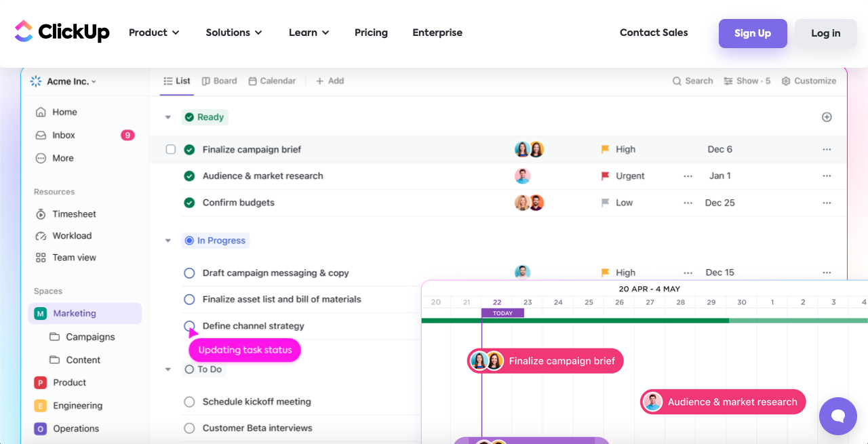The height and width of the screenshot is (444, 868).
Task: Click the Sign Up button
Action: [753, 33]
